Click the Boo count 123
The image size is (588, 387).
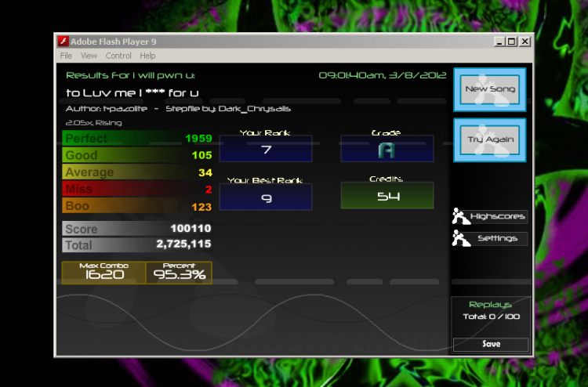tap(201, 206)
